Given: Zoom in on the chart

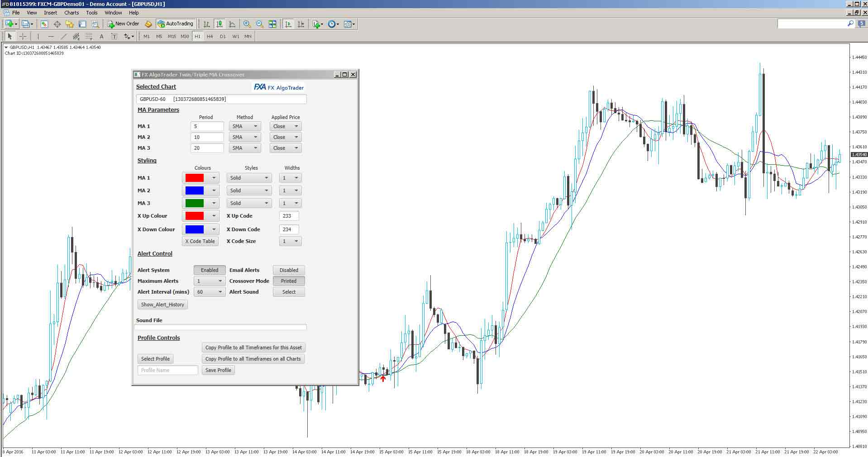Looking at the screenshot, I should [x=246, y=24].
